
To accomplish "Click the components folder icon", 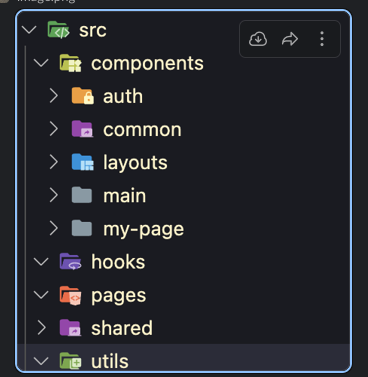I will tap(70, 63).
